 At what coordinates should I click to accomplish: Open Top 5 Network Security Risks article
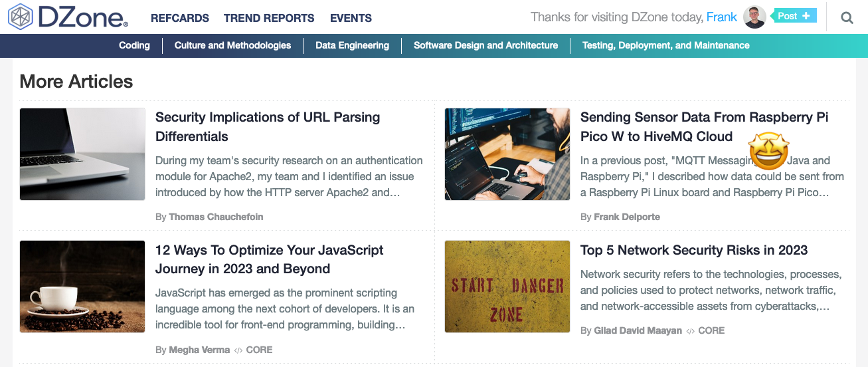coord(693,250)
